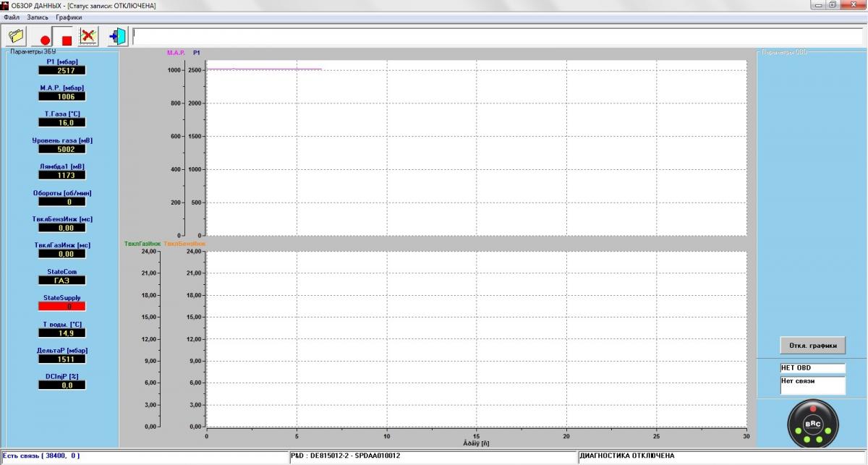Click the M.A.P. graph legend label
This screenshot has height=465, width=868.
click(176, 53)
